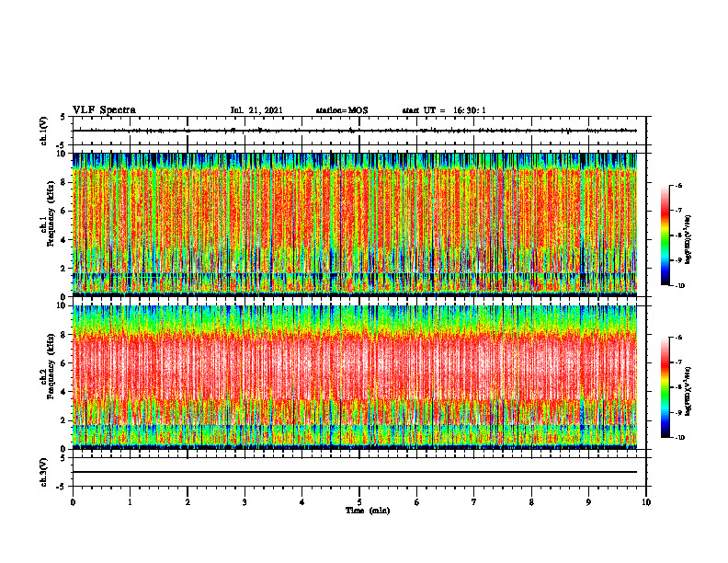The width and height of the screenshot is (728, 563).
Task: Click the color bar unit label beside ch.1
Action: click(688, 239)
